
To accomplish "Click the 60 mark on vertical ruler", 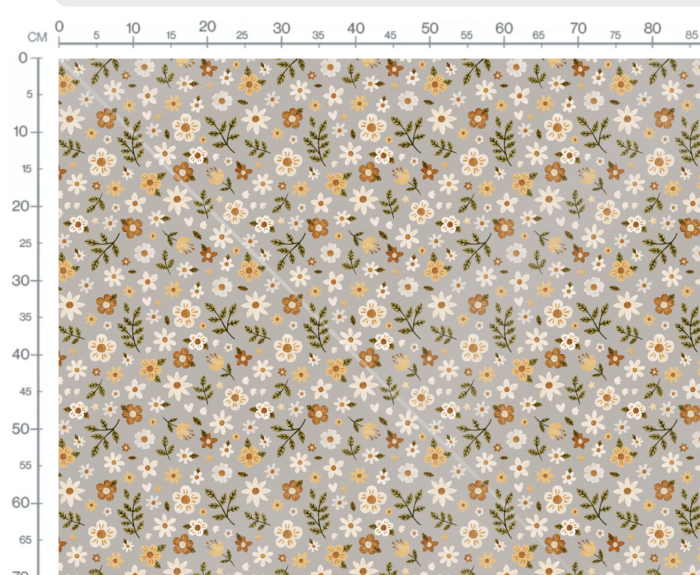I will tap(21, 503).
